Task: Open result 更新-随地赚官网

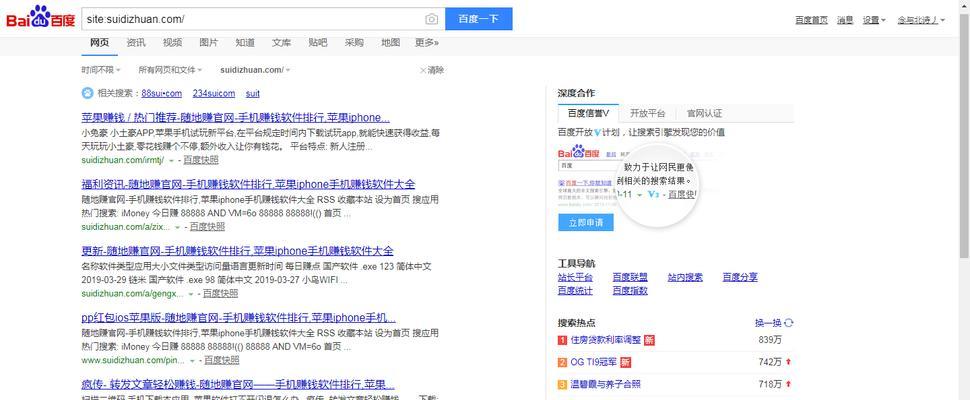Action: (x=238, y=251)
